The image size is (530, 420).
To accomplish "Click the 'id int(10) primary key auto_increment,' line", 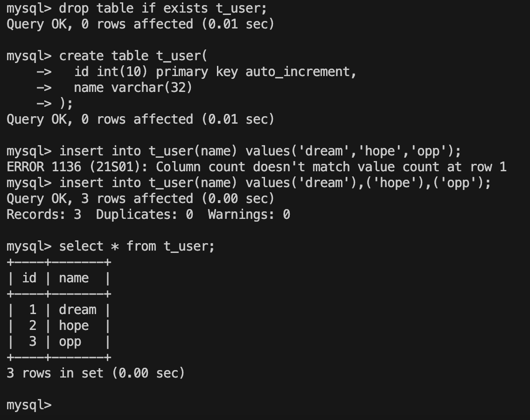I will tap(215, 72).
